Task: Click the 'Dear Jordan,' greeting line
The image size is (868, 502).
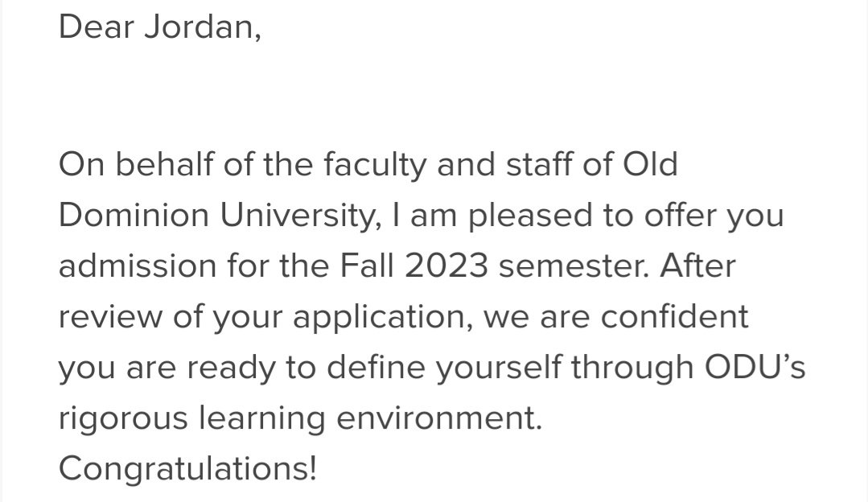Action: pyautogui.click(x=160, y=27)
